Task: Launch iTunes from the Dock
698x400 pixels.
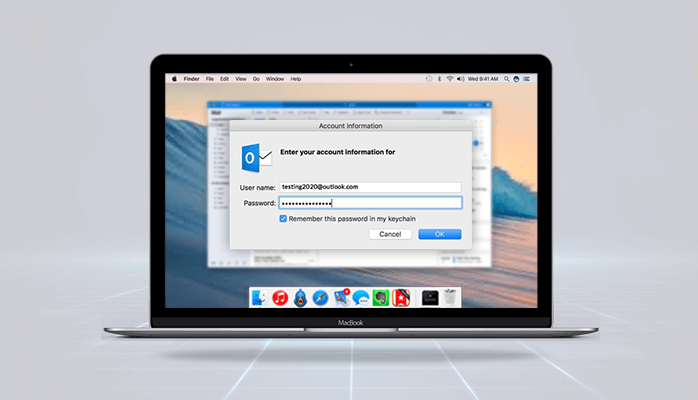Action: (x=280, y=298)
